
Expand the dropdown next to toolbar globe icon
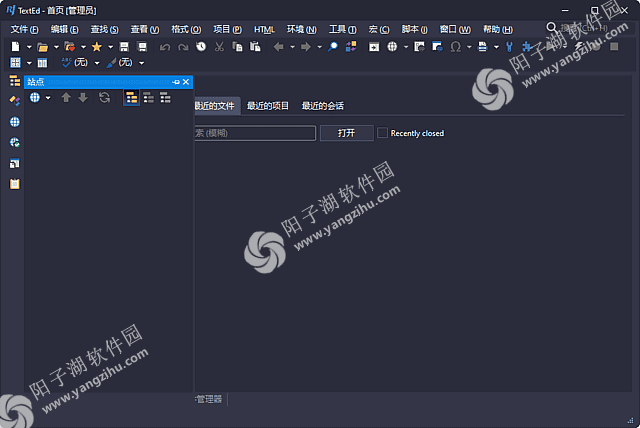[x=406, y=47]
